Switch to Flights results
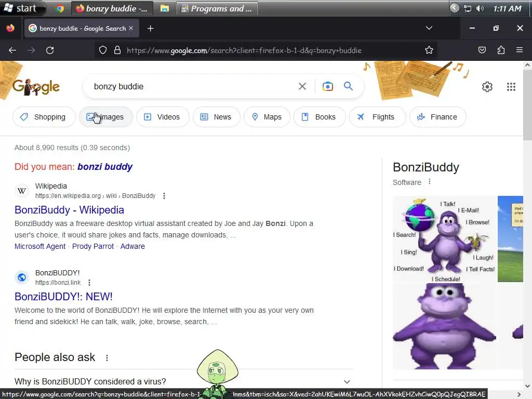532x399 pixels. tap(377, 117)
